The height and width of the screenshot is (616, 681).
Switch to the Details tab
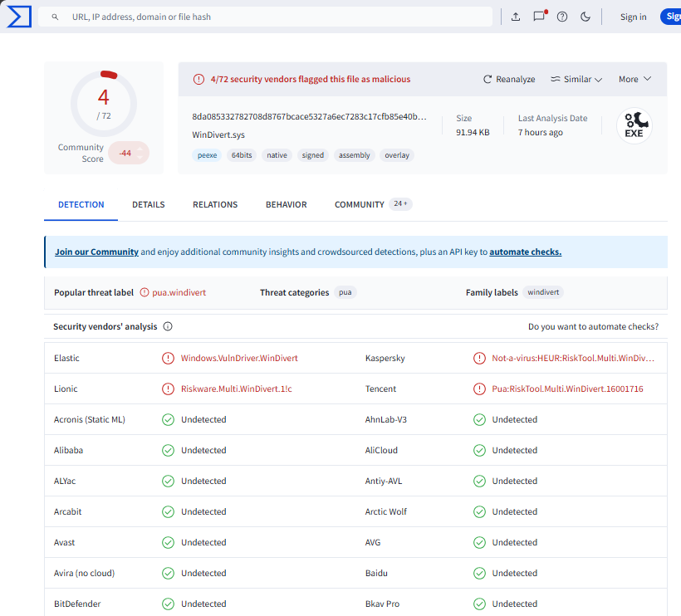coord(149,205)
